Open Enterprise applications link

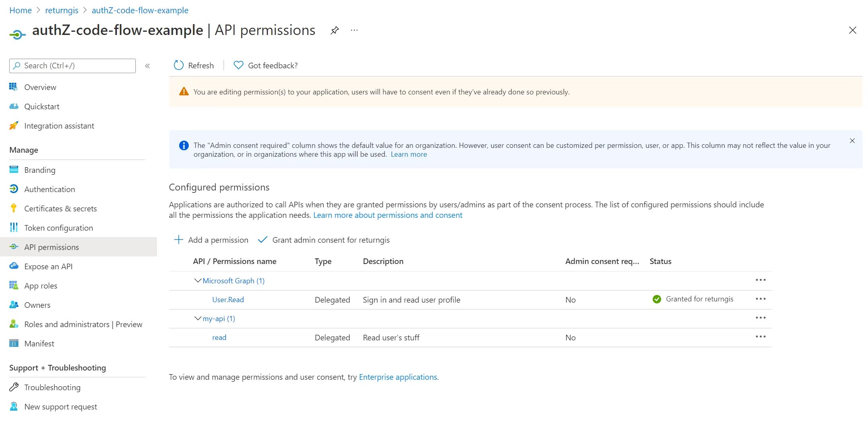(398, 377)
